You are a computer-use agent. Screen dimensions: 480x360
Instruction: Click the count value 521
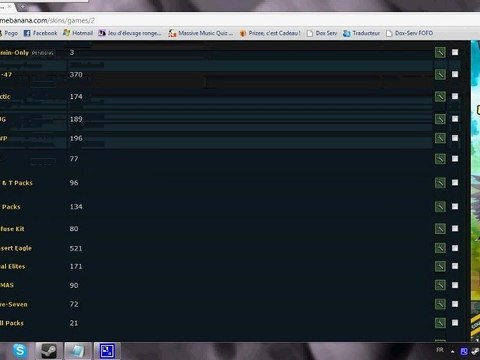pos(76,248)
